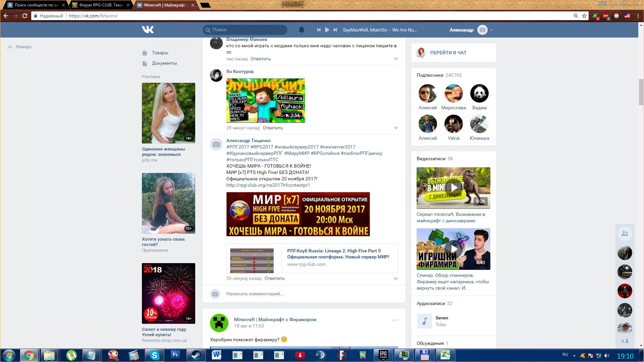Open the Александр profile dropdown arrow

[x=491, y=30]
